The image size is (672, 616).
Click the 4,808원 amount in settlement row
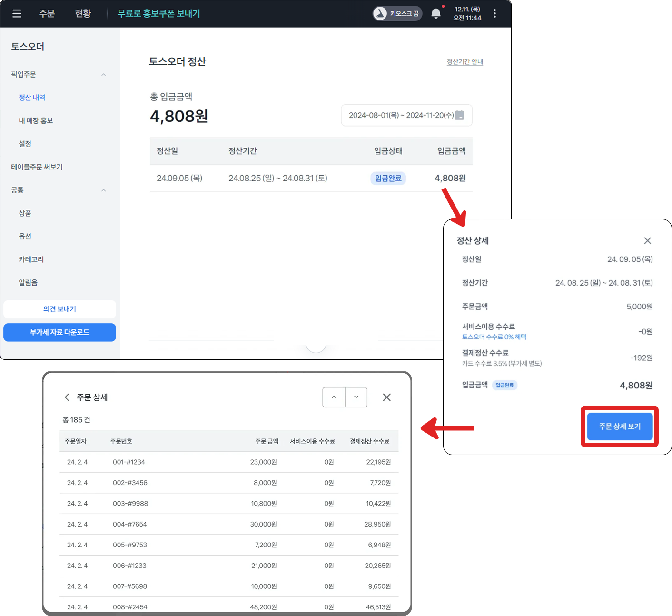point(450,179)
